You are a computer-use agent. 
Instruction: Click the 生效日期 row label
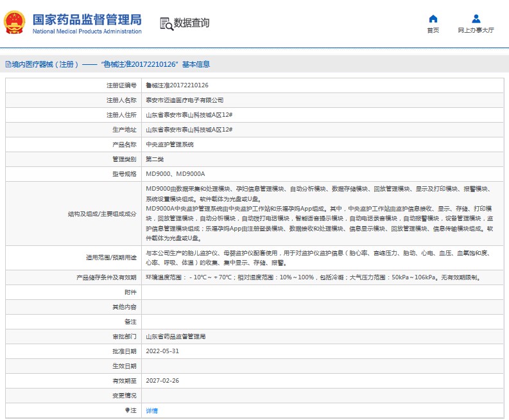tap(125, 366)
